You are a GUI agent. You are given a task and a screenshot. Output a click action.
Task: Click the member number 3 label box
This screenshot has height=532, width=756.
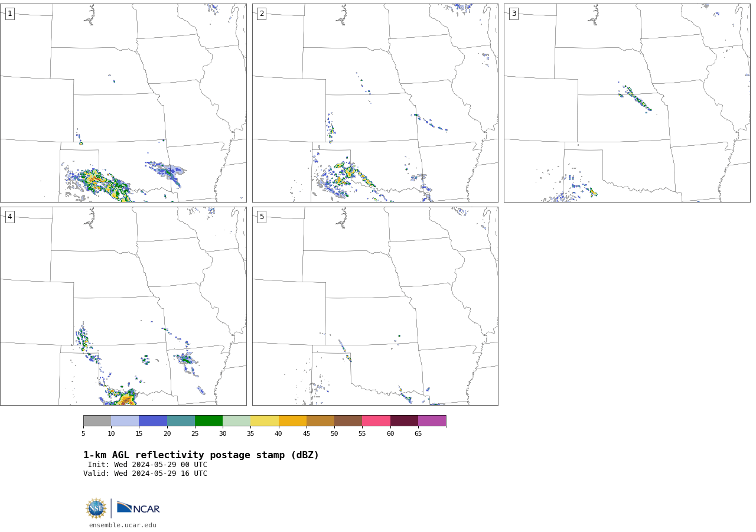click(513, 14)
